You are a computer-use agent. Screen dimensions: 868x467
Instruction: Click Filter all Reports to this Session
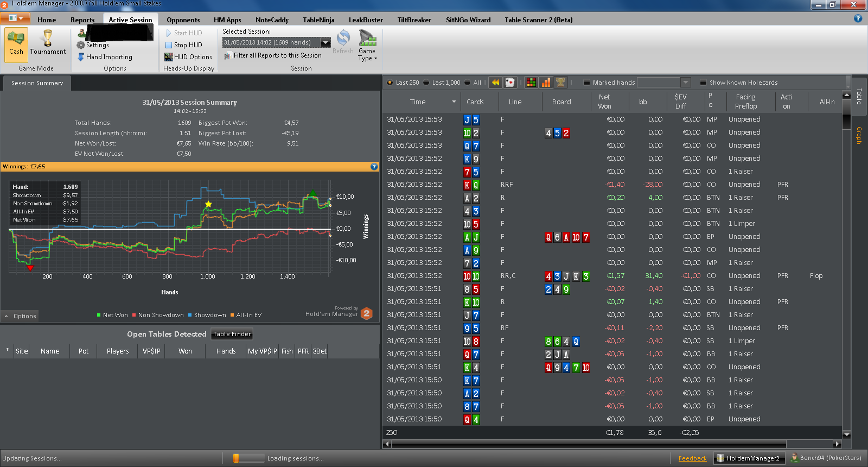tap(272, 55)
